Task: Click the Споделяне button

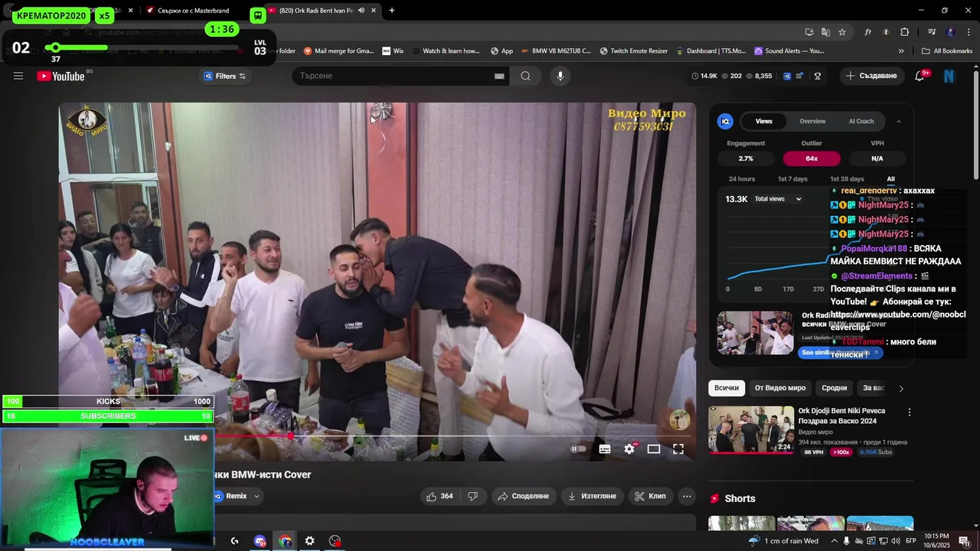Action: tap(524, 496)
